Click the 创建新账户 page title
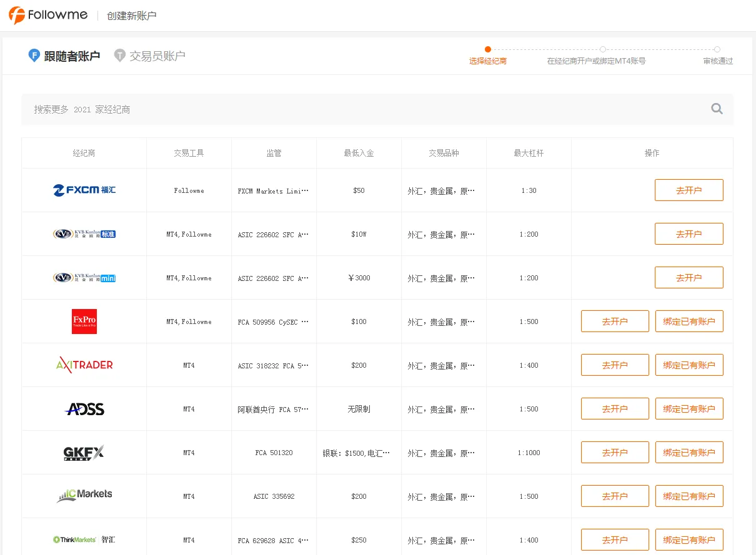The height and width of the screenshot is (555, 756). pyautogui.click(x=132, y=16)
